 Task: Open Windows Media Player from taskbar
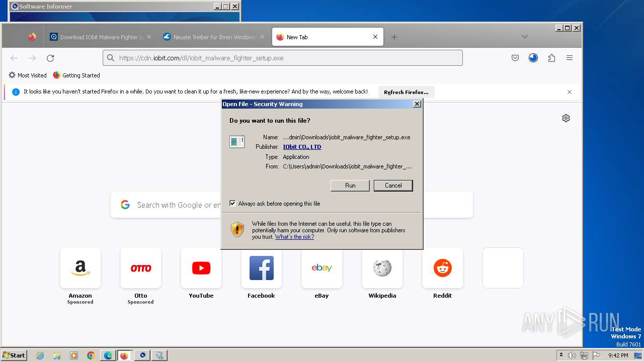tap(74, 355)
